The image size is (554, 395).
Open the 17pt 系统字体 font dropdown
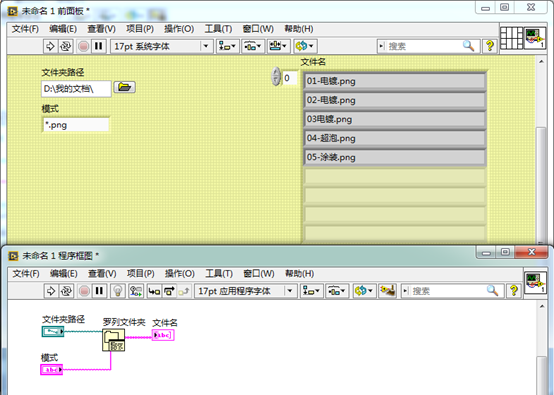162,46
